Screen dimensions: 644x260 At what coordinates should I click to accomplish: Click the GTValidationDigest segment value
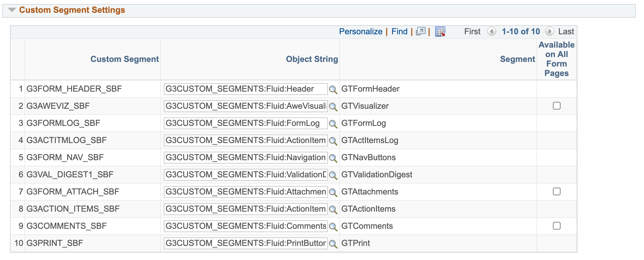point(377,175)
